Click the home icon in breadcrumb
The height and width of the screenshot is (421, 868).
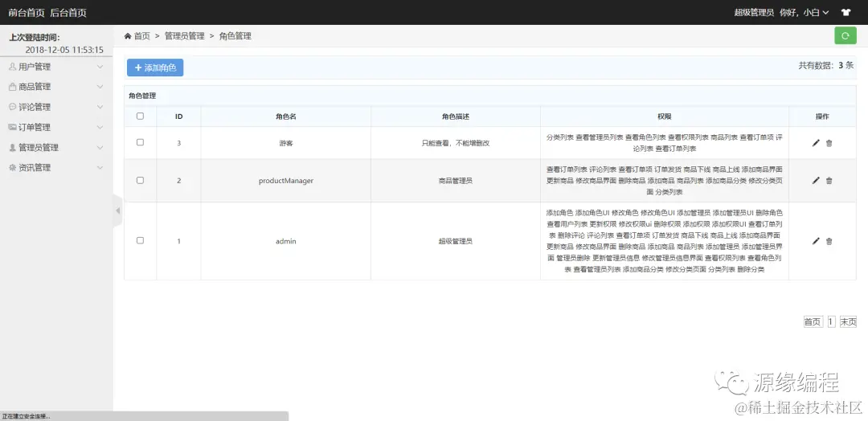pyautogui.click(x=128, y=36)
